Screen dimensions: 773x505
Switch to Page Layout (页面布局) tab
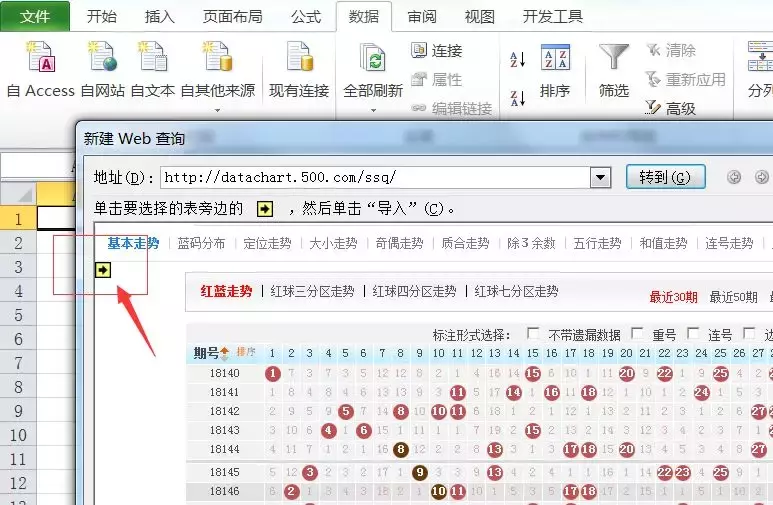tap(233, 17)
